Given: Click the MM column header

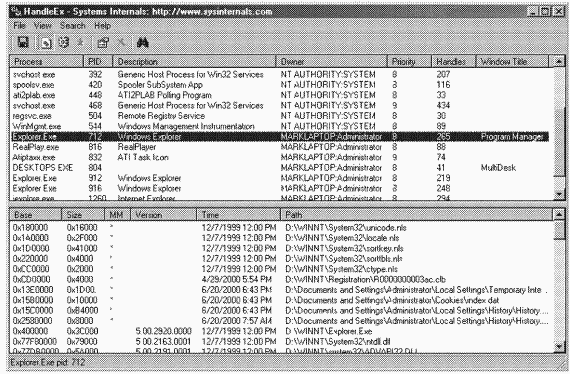Looking at the screenshot, I should click(x=118, y=215).
